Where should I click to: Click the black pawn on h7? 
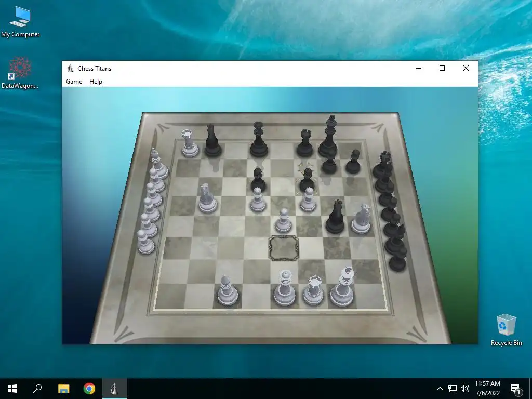[x=353, y=162]
